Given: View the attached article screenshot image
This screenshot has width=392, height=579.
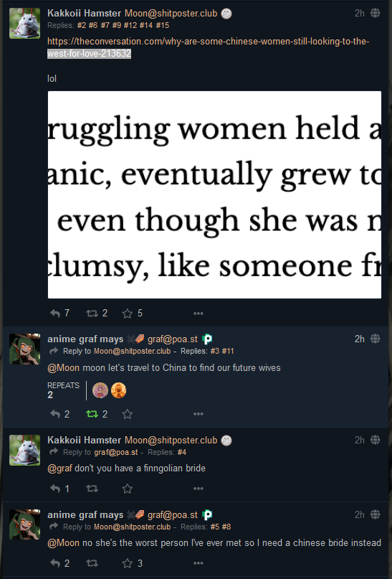Looking at the screenshot, I should pyautogui.click(x=214, y=194).
